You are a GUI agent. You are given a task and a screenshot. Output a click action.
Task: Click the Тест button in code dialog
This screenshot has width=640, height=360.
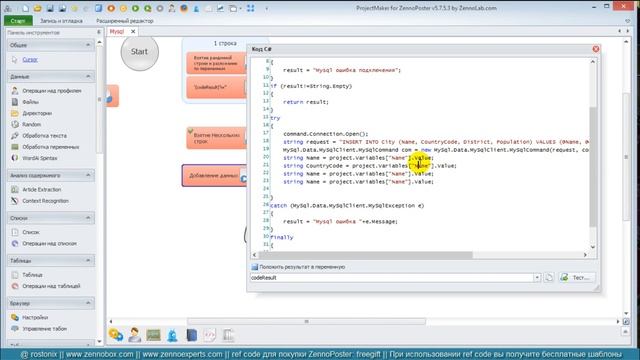pos(577,278)
